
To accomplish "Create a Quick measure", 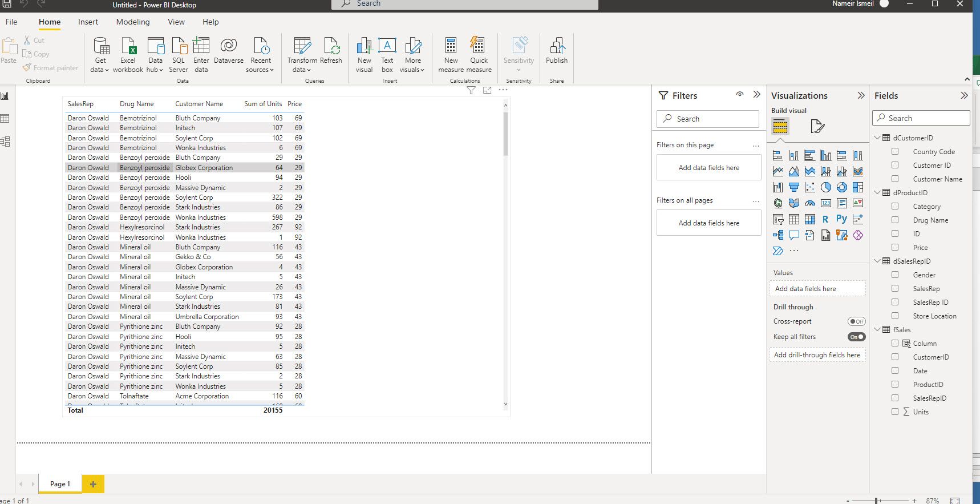I will point(479,55).
